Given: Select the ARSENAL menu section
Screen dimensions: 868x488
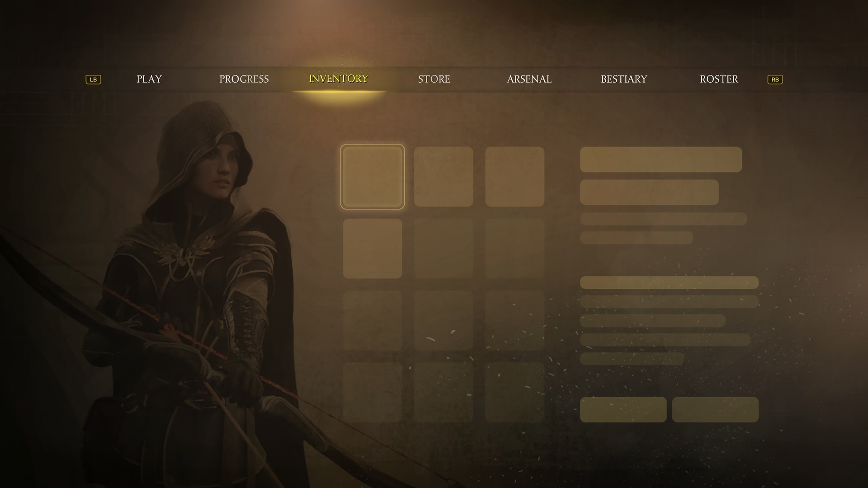Looking at the screenshot, I should tap(529, 79).
